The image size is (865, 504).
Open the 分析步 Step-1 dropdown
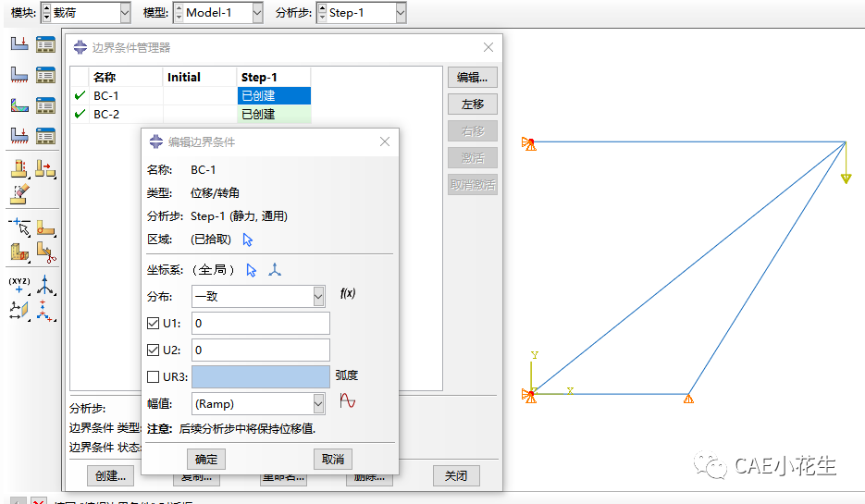401,13
